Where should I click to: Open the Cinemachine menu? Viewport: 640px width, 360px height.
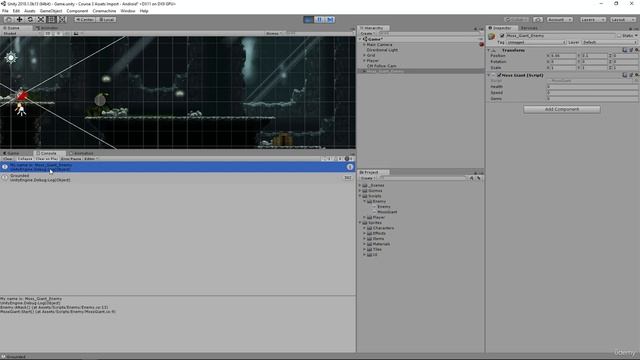click(x=104, y=11)
